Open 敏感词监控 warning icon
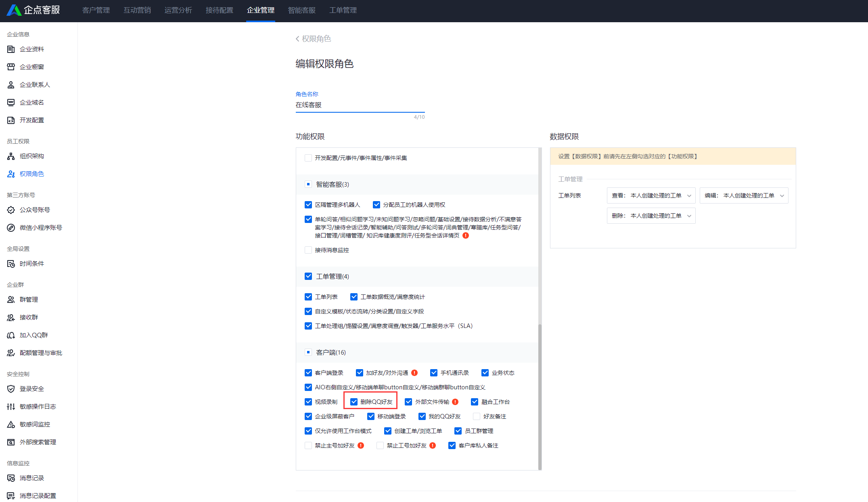The height and width of the screenshot is (502, 868). 11,424
